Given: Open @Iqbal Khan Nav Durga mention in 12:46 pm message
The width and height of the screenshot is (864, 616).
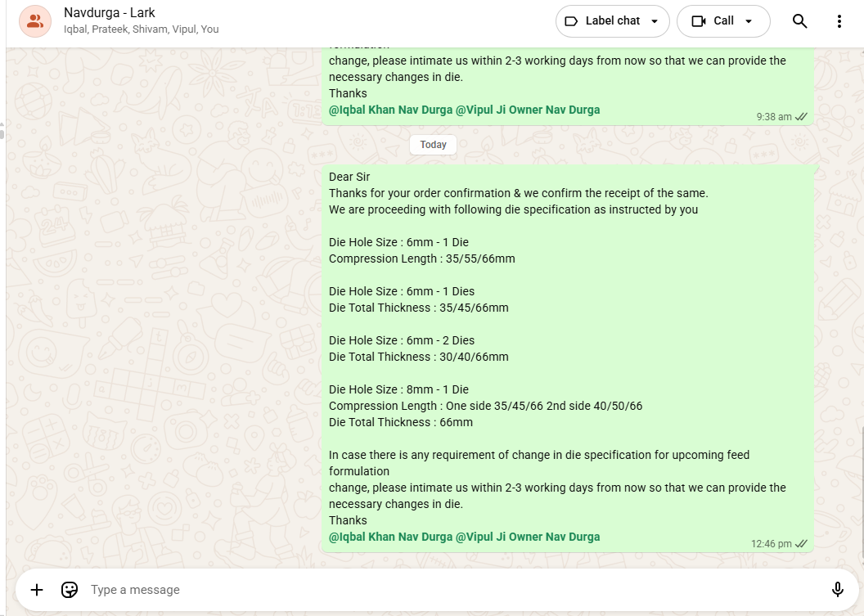Looking at the screenshot, I should point(390,537).
